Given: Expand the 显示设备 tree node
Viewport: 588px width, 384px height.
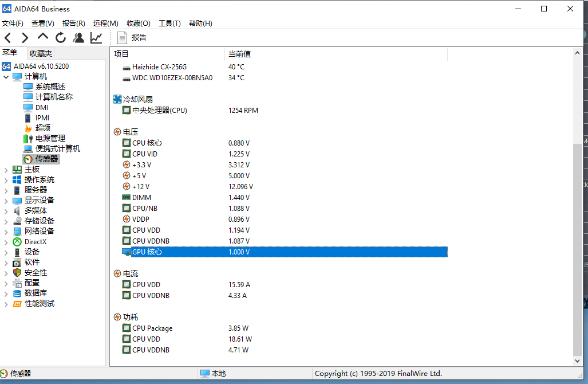Looking at the screenshot, I should 6,201.
